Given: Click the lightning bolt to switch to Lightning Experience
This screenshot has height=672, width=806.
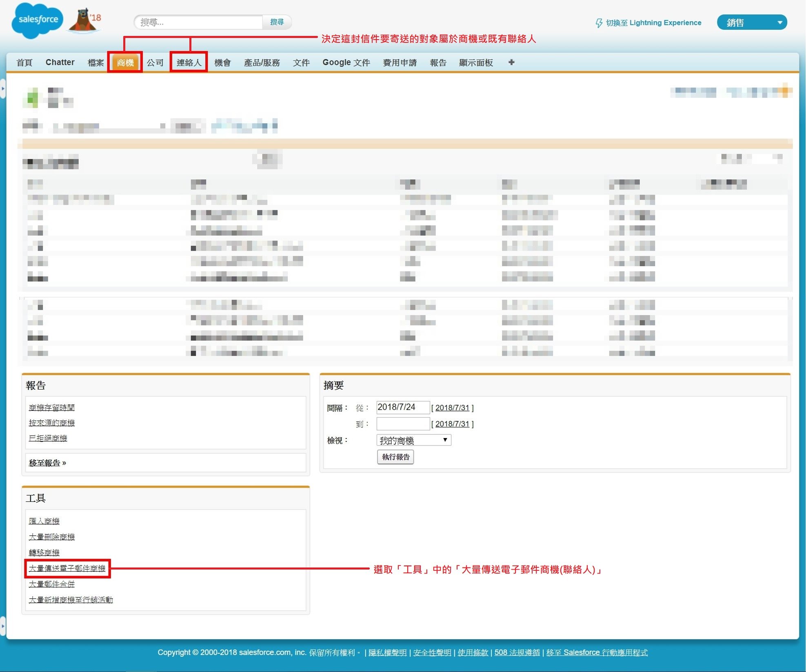Looking at the screenshot, I should [599, 22].
